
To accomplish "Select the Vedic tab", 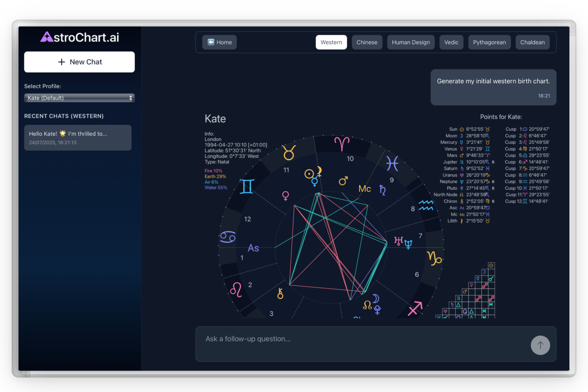I will coord(451,42).
